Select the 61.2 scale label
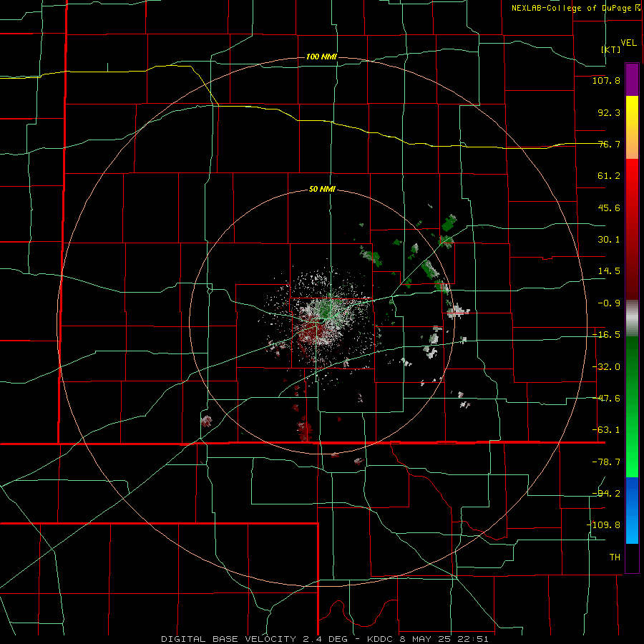 pyautogui.click(x=609, y=176)
